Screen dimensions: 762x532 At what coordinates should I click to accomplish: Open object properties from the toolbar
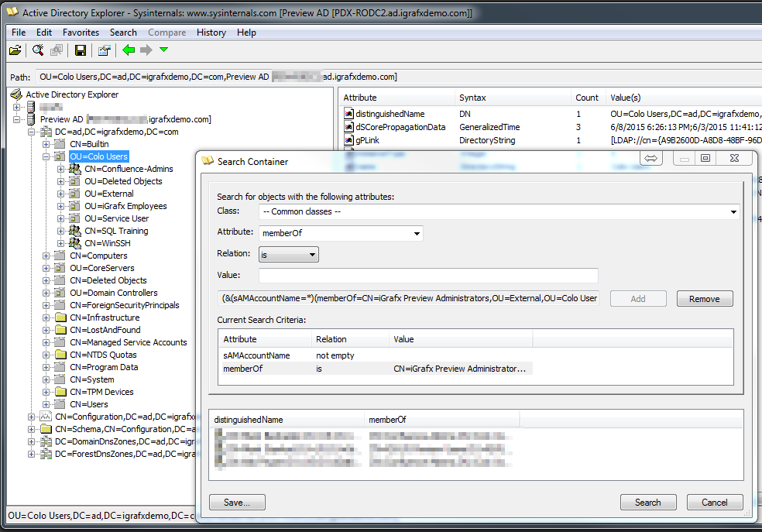coord(104,50)
